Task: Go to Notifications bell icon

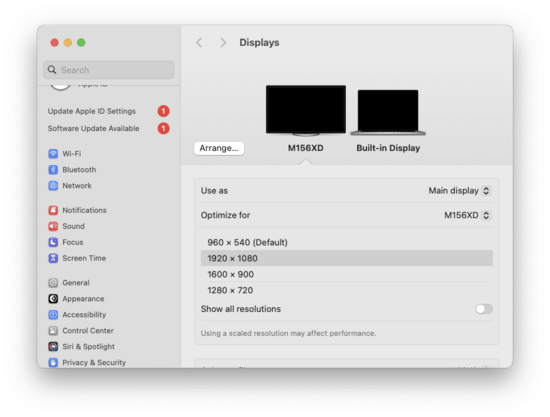Action: [x=53, y=210]
